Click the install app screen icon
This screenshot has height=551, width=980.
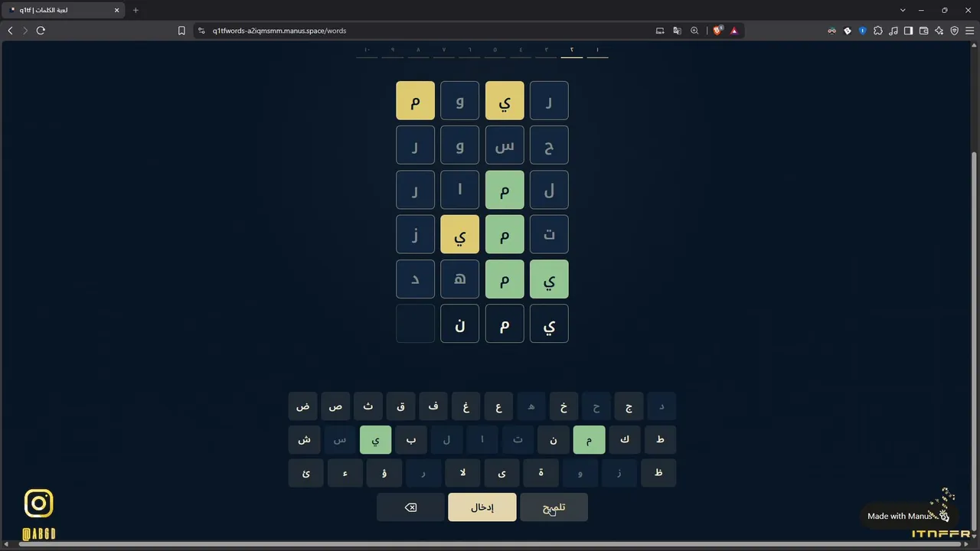660,31
